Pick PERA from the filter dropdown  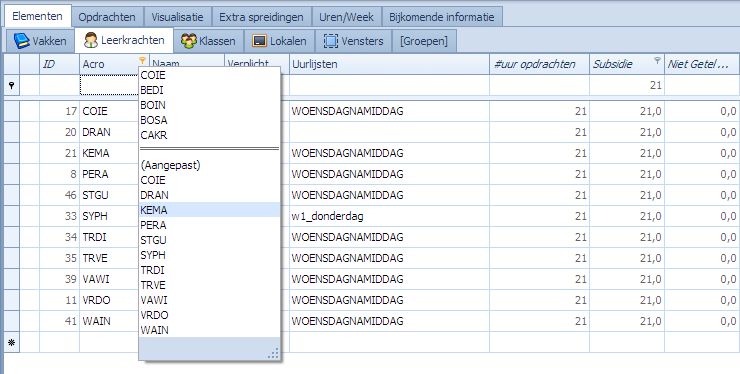[x=209, y=225]
